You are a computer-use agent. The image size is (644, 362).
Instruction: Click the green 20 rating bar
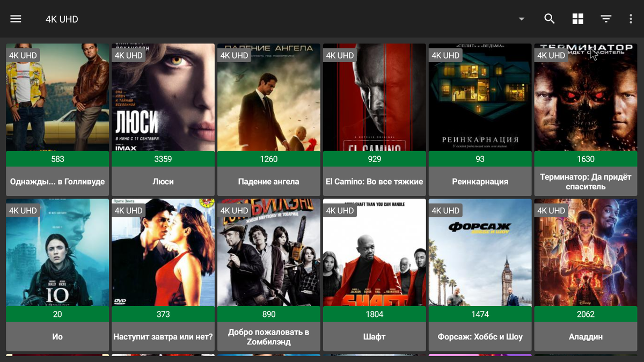click(57, 314)
